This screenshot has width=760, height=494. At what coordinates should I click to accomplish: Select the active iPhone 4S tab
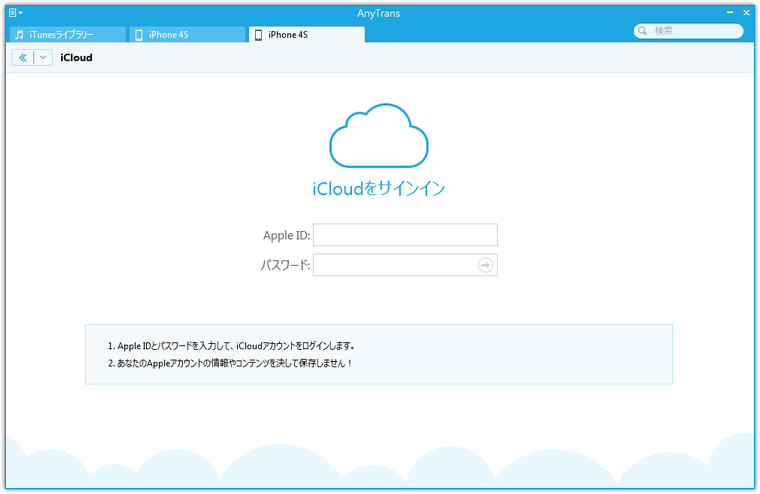point(307,34)
